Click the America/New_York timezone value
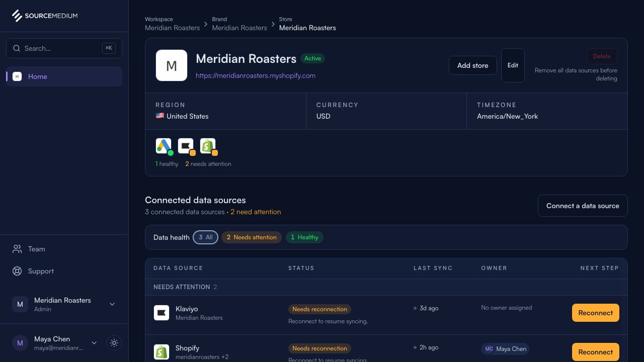Screen dimensions: 644x362 coord(507,116)
